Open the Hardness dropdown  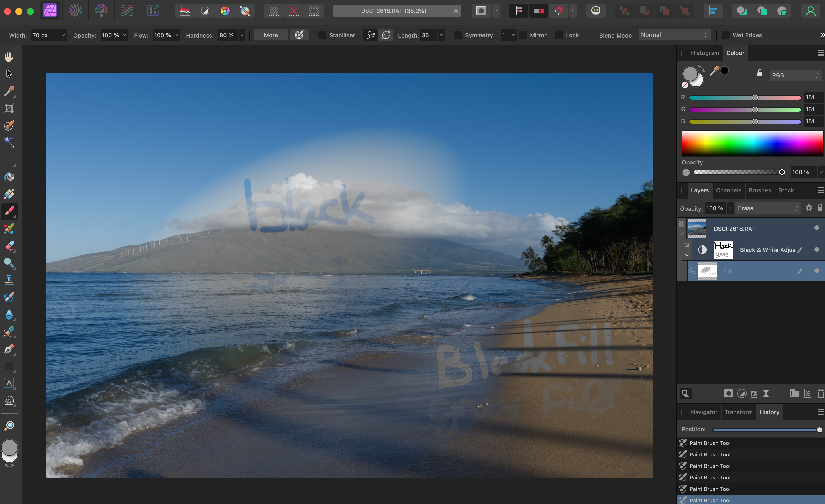(242, 35)
